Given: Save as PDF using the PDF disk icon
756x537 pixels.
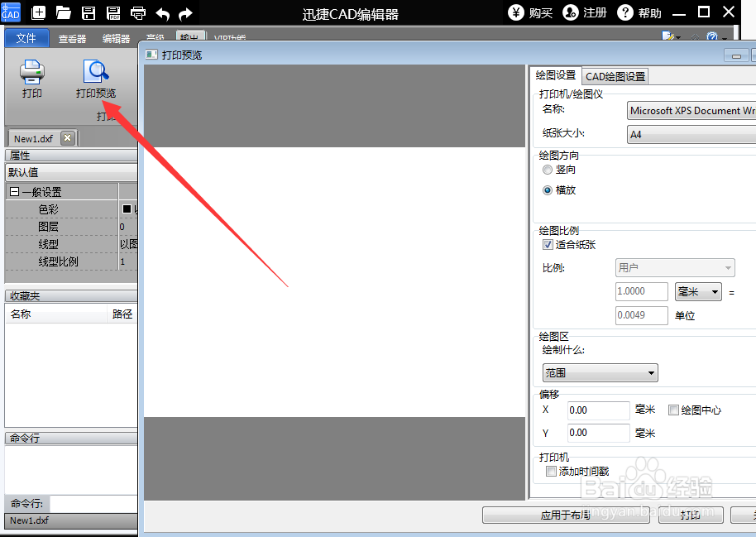Looking at the screenshot, I should [x=113, y=12].
